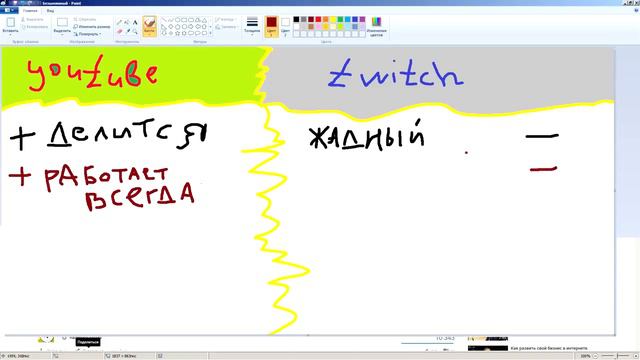Click the zoom in plus button

(635, 356)
